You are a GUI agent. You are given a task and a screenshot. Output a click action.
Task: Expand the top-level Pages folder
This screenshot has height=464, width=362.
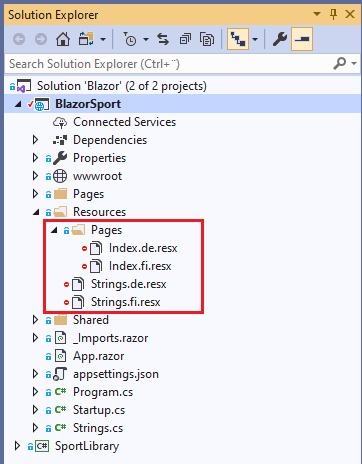click(x=35, y=194)
